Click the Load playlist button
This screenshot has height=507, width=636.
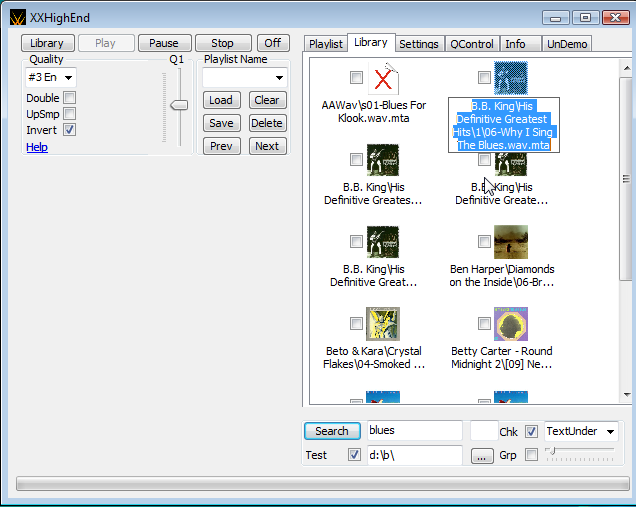point(221,100)
